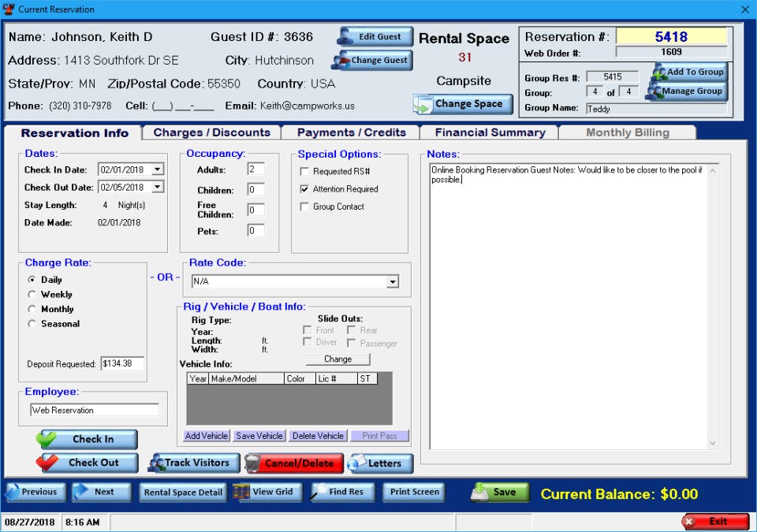This screenshot has height=532, width=757.
Task: Click the red Check Out checkmark icon
Action: (47, 463)
